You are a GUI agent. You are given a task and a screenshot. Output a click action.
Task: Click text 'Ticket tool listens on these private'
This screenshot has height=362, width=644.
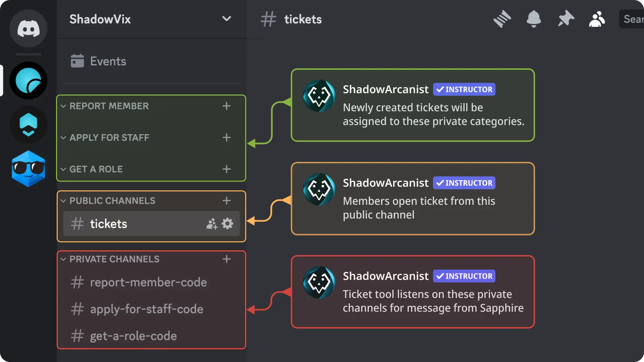pyautogui.click(x=427, y=294)
